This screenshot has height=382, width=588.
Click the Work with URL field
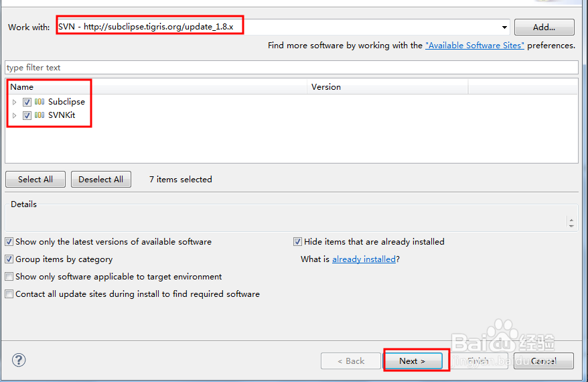[x=283, y=27]
